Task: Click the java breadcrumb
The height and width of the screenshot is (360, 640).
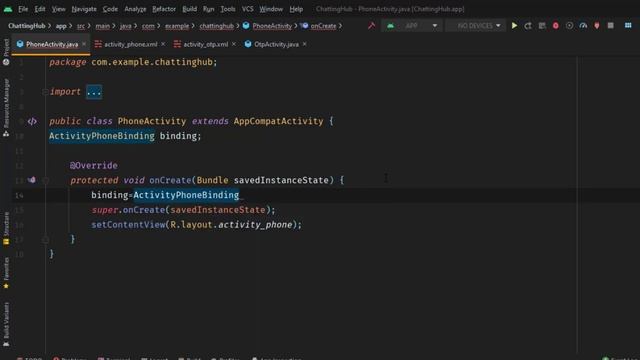Action: pos(126,26)
